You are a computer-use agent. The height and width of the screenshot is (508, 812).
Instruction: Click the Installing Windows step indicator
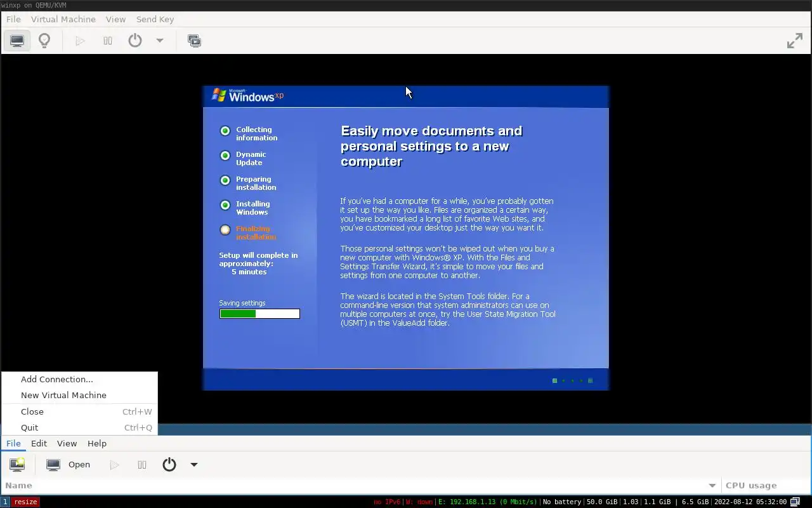pyautogui.click(x=225, y=205)
